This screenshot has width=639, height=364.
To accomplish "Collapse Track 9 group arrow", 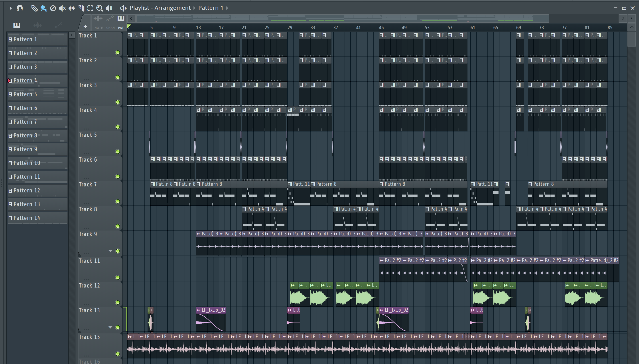I will click(x=110, y=251).
